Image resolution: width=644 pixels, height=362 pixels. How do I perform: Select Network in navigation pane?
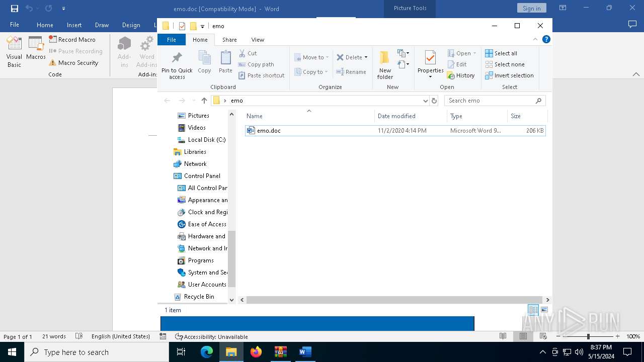coord(190,164)
